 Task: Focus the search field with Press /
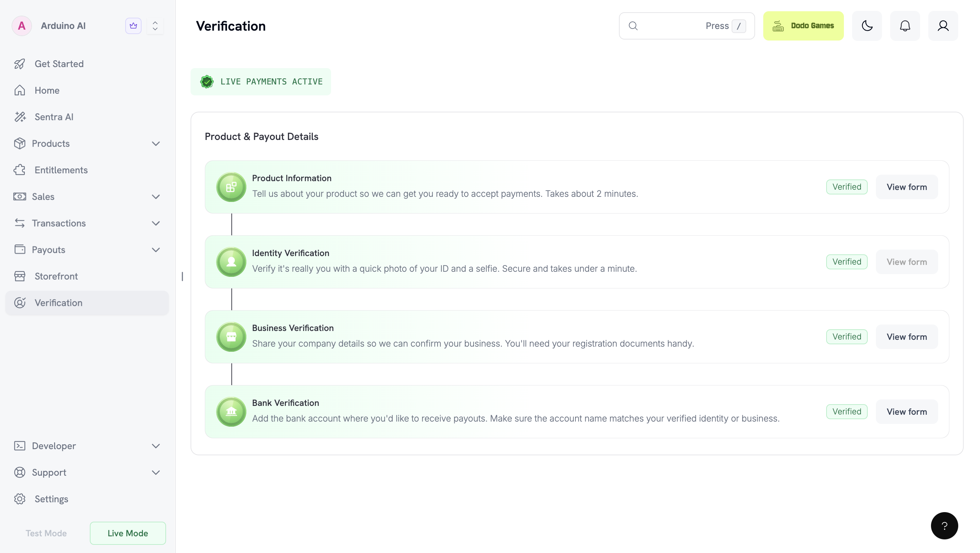[687, 26]
